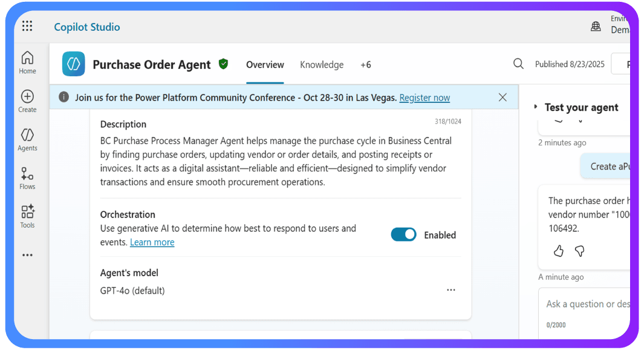The height and width of the screenshot is (350, 644).
Task: Click the environment globe icon
Action: tap(596, 27)
